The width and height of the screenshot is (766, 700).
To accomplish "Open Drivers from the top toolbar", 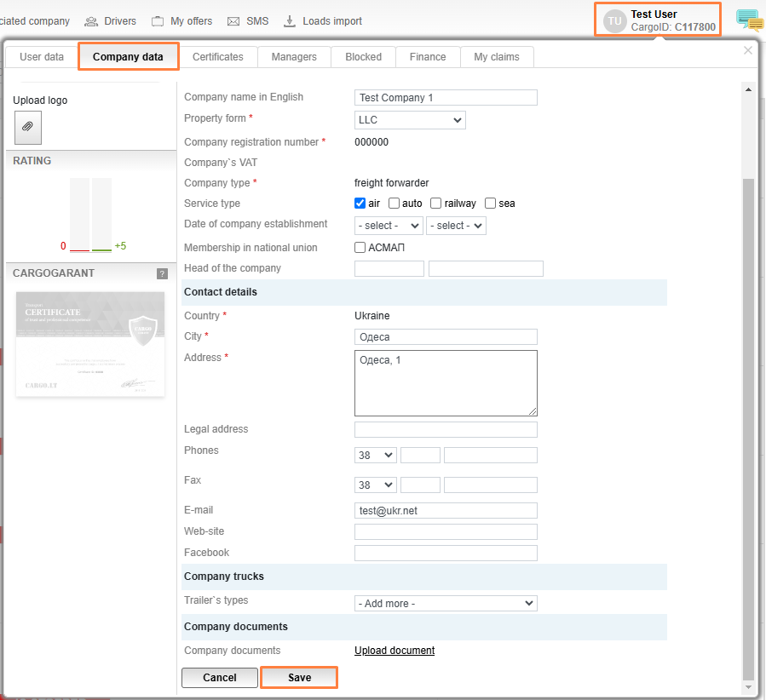I will 110,21.
